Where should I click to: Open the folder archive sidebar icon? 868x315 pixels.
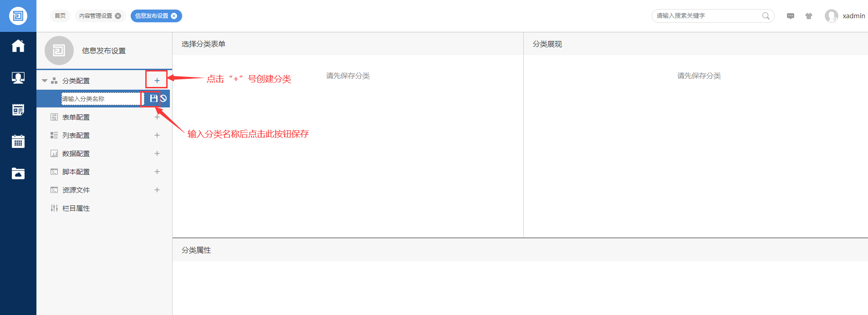pyautogui.click(x=18, y=173)
